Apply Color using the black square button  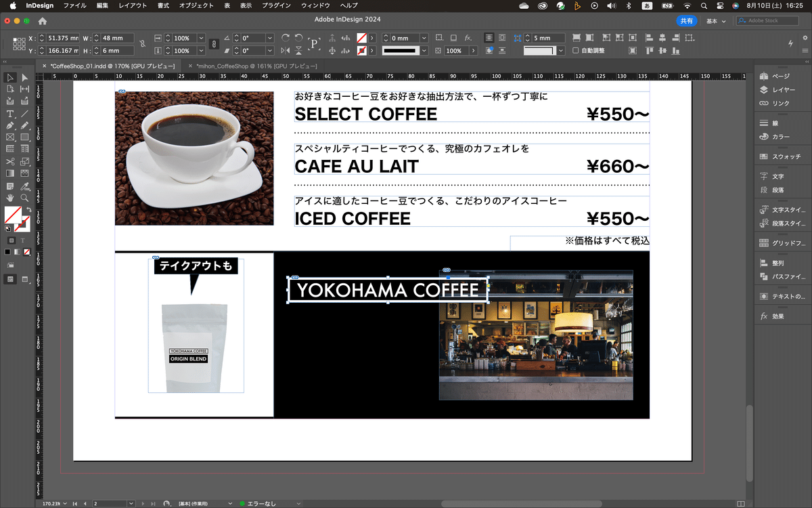click(7, 252)
